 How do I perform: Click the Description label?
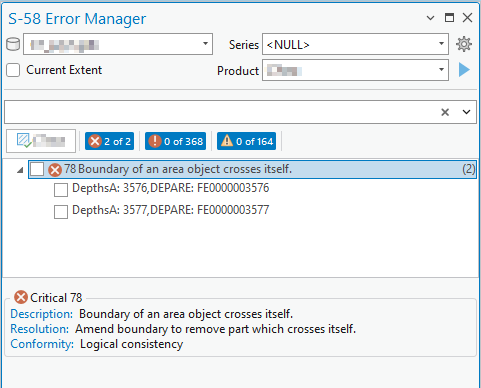42,314
